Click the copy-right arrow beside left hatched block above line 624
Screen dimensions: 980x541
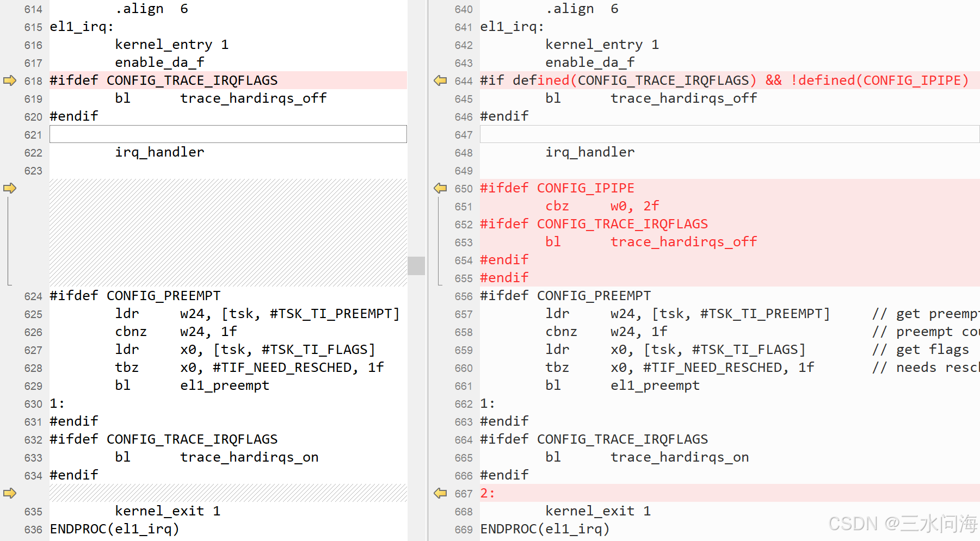pos(10,188)
